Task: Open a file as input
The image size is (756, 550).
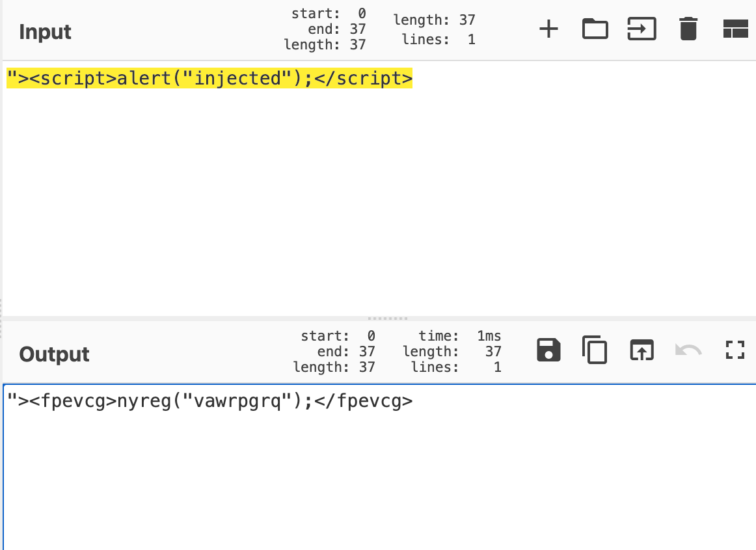Action: [641, 29]
